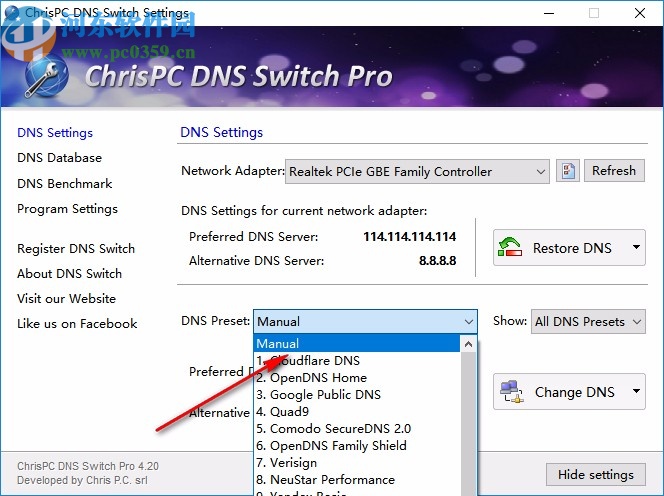Viewport: 664px width, 496px height.
Task: Click Register DNS Switch link
Action: point(76,249)
